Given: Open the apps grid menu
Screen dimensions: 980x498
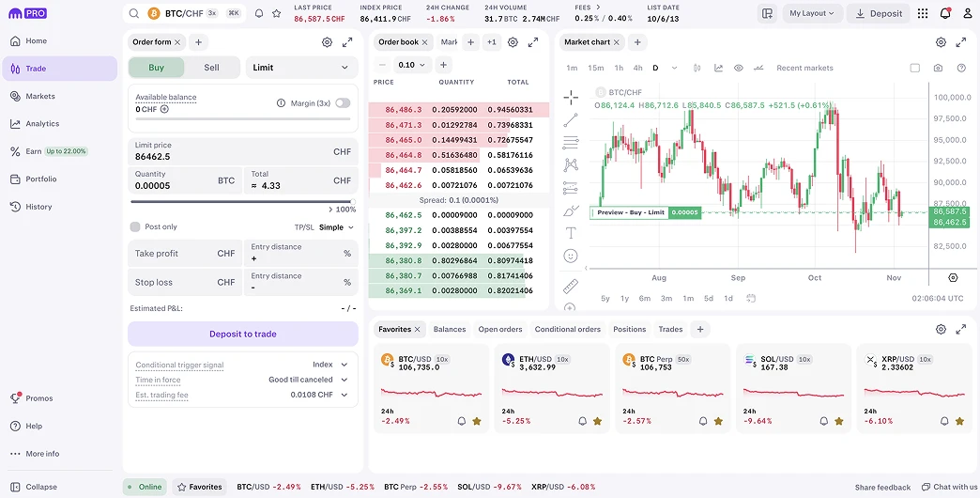Looking at the screenshot, I should pos(923,13).
